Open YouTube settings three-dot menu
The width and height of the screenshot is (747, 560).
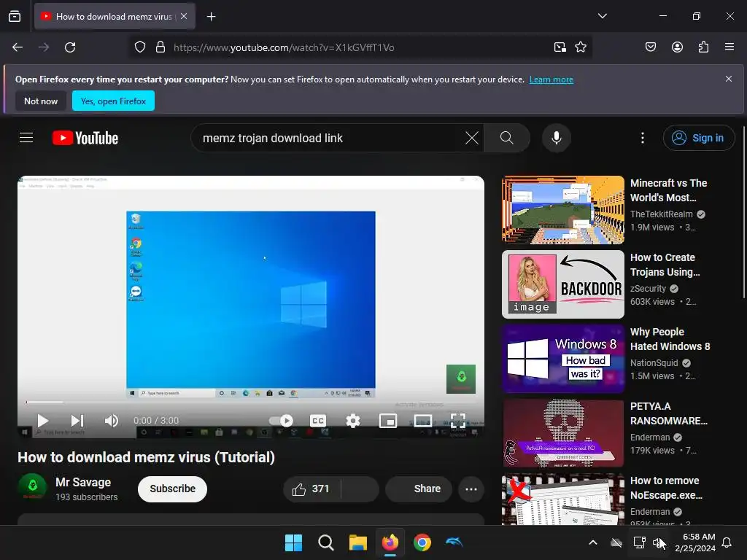point(643,138)
